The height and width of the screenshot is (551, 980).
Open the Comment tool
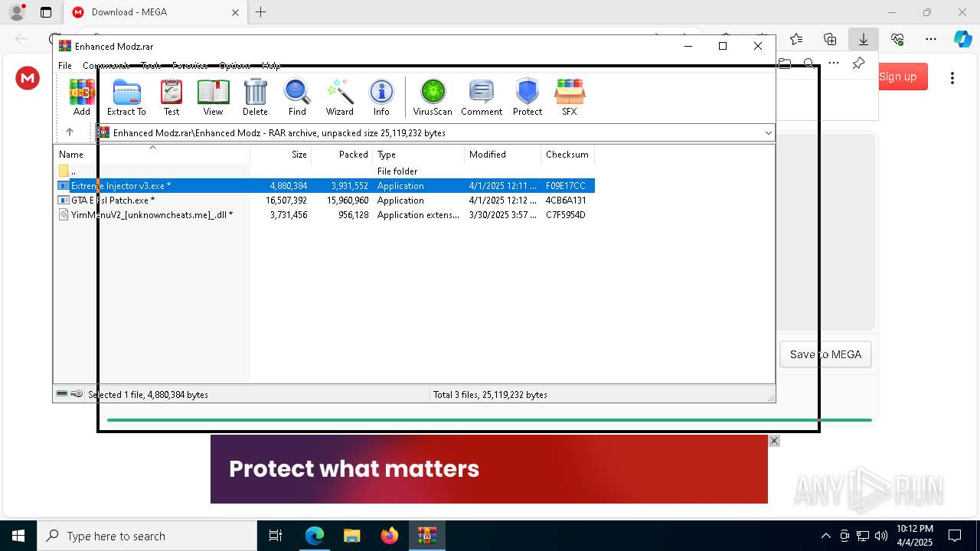[482, 97]
